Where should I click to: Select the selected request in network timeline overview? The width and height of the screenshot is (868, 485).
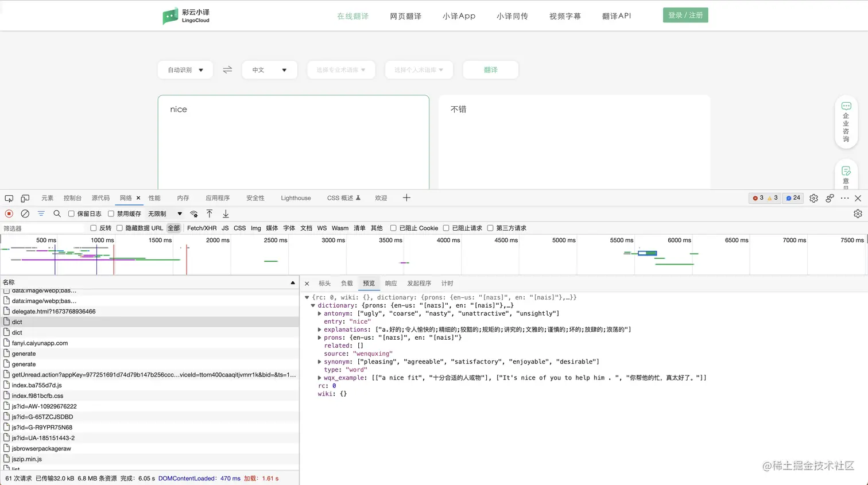coord(647,253)
